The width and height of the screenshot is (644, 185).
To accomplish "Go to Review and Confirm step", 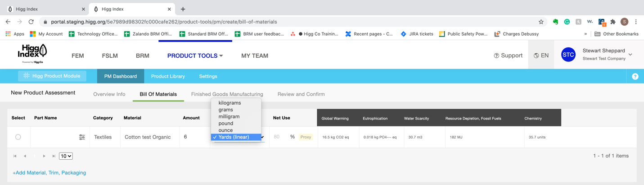I will [x=301, y=94].
